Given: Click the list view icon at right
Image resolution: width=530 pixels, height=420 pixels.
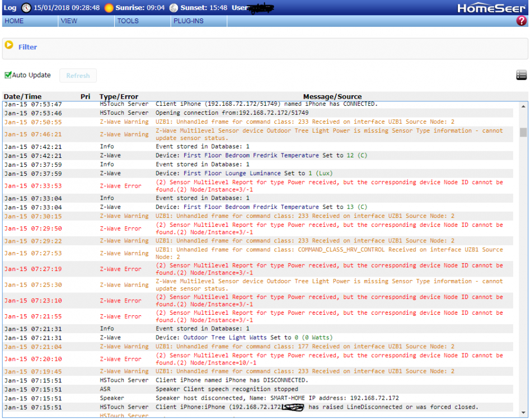Looking at the screenshot, I should coord(521,75).
